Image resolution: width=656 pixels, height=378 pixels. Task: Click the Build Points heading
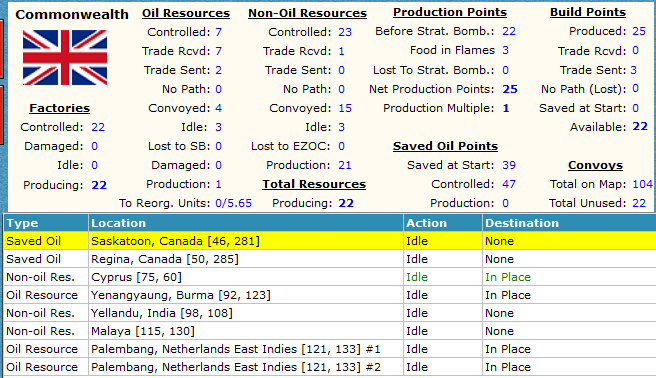(x=588, y=12)
